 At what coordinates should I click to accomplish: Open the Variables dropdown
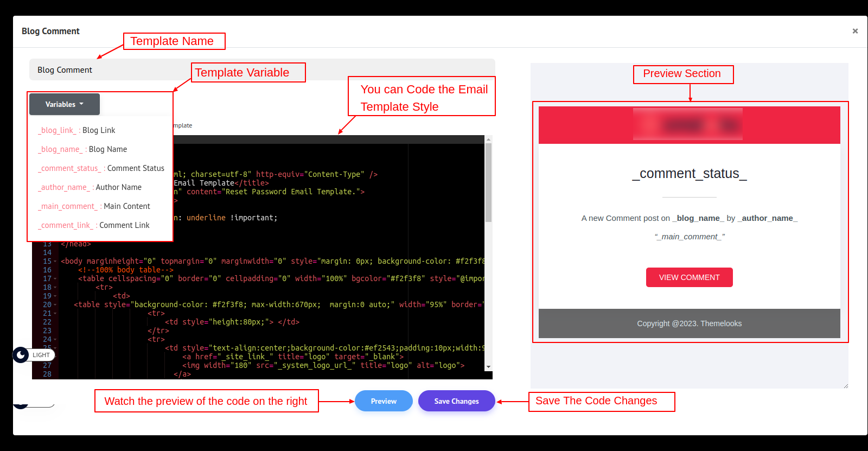(x=65, y=104)
